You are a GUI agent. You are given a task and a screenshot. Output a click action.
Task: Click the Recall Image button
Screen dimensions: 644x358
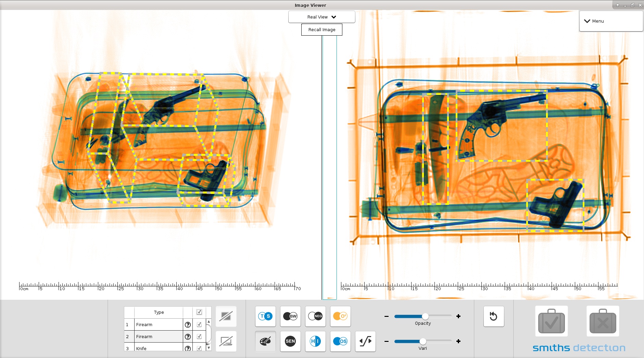[x=321, y=29]
